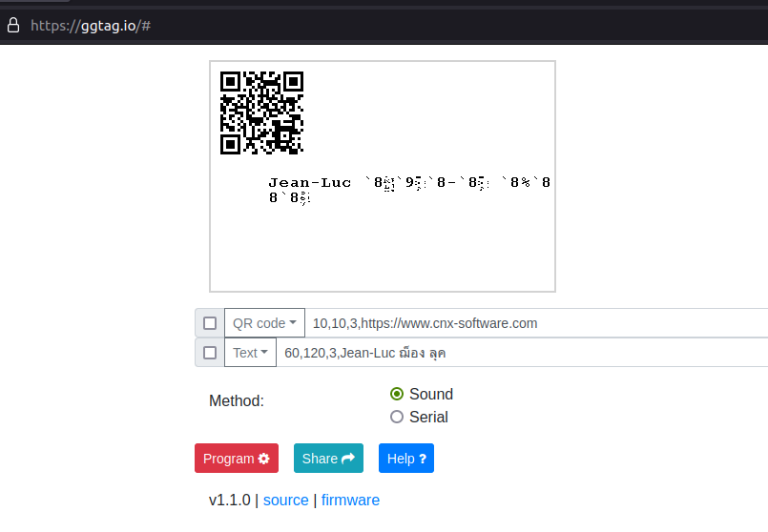Open the Text type dropdown
The image size is (768, 532).
click(250, 353)
